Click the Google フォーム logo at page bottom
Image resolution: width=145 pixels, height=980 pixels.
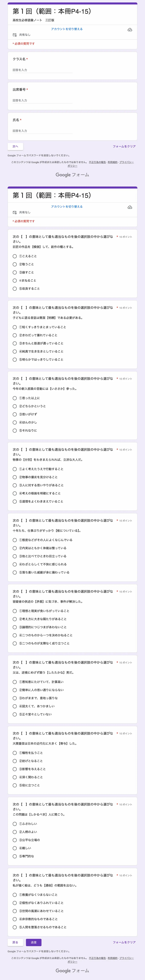(x=72, y=970)
